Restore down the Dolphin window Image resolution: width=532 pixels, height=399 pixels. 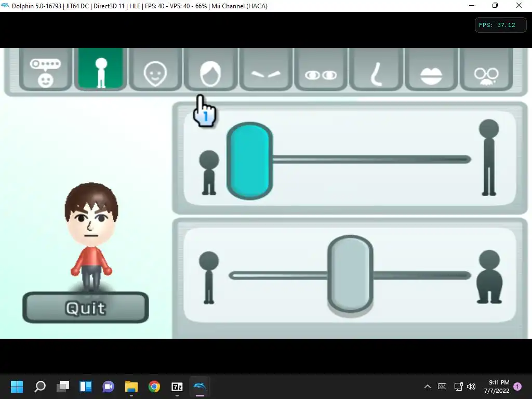[x=495, y=5]
